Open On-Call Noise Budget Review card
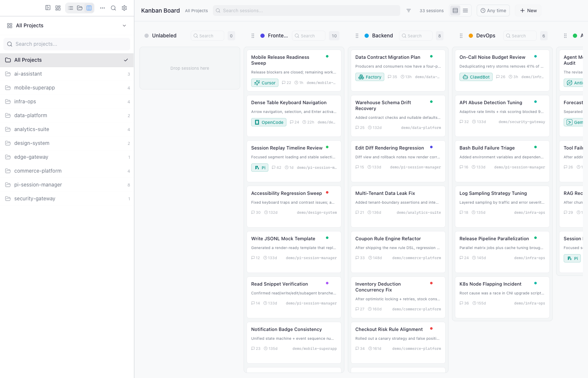Screen dimensions: 588x378 click(x=502, y=70)
